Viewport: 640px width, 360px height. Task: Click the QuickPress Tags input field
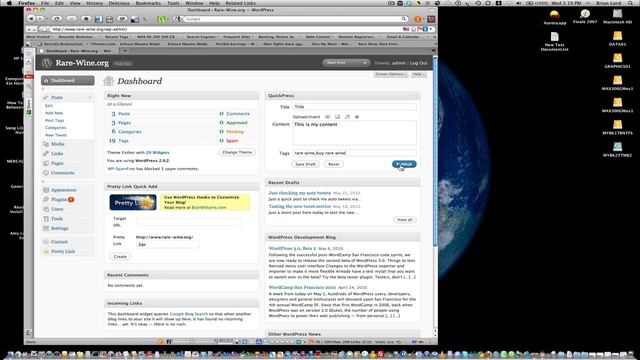[355, 153]
